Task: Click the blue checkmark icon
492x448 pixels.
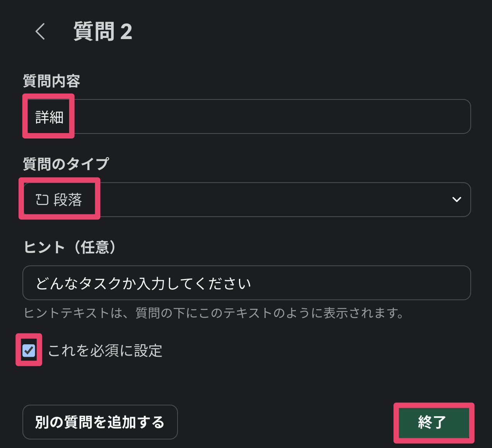Action: (x=29, y=350)
